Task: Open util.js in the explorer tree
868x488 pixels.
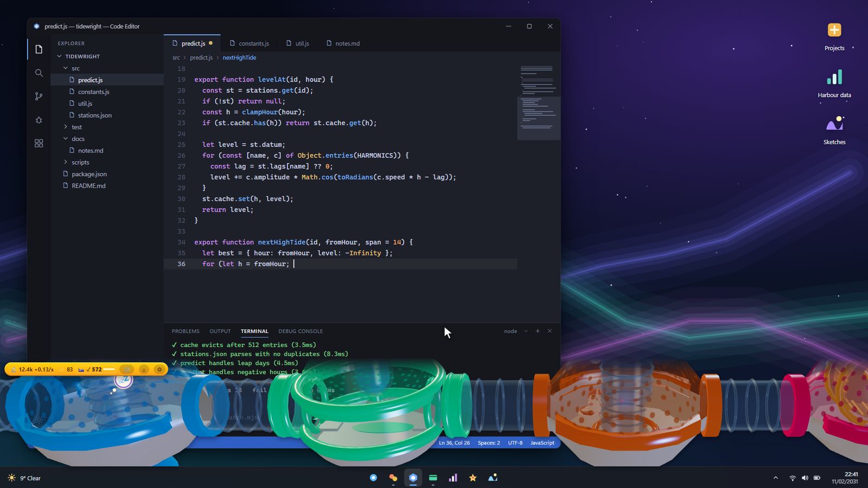Action: (x=107, y=104)
